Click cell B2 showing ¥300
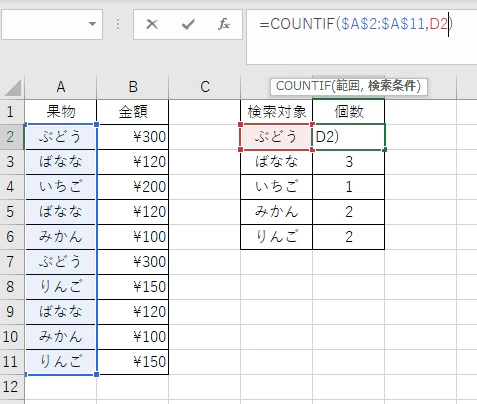The image size is (477, 404). pos(133,137)
